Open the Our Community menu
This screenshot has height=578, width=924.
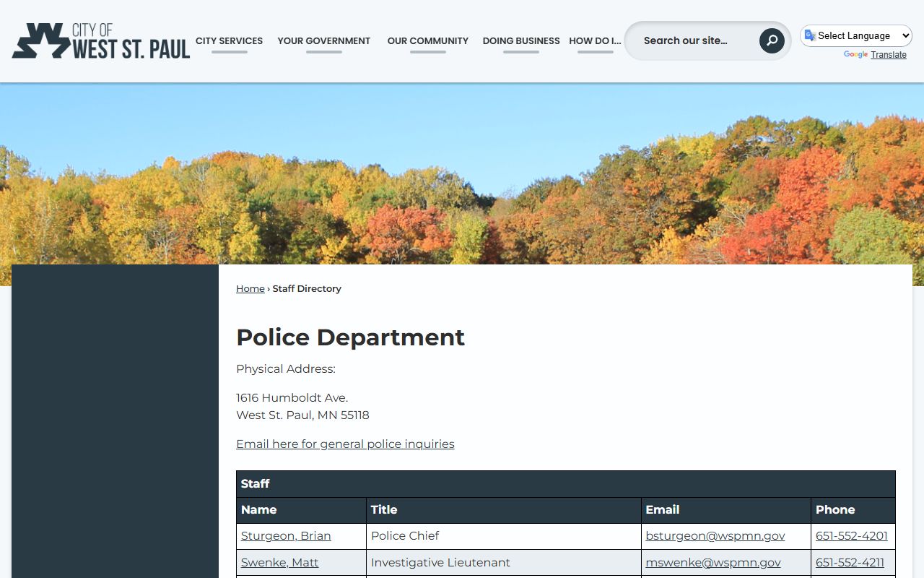pyautogui.click(x=428, y=41)
